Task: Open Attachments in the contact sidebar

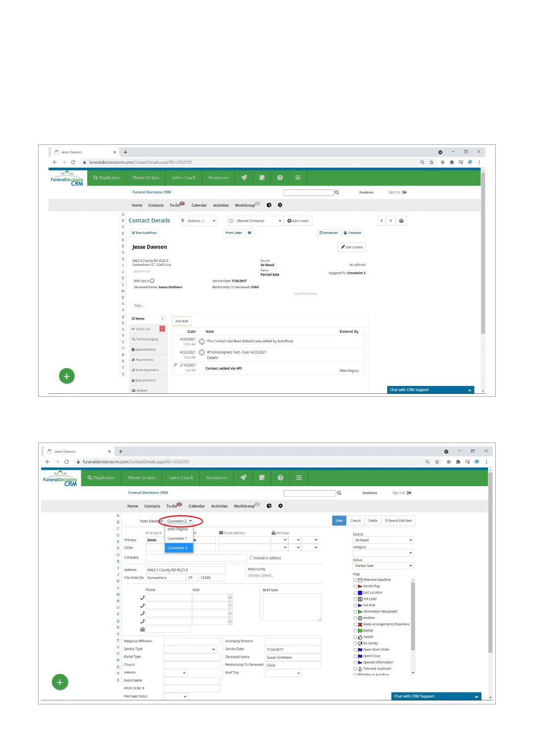Action: pyautogui.click(x=144, y=360)
